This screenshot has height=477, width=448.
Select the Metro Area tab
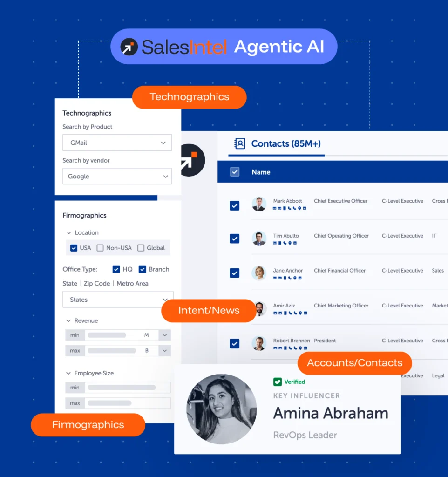133,284
